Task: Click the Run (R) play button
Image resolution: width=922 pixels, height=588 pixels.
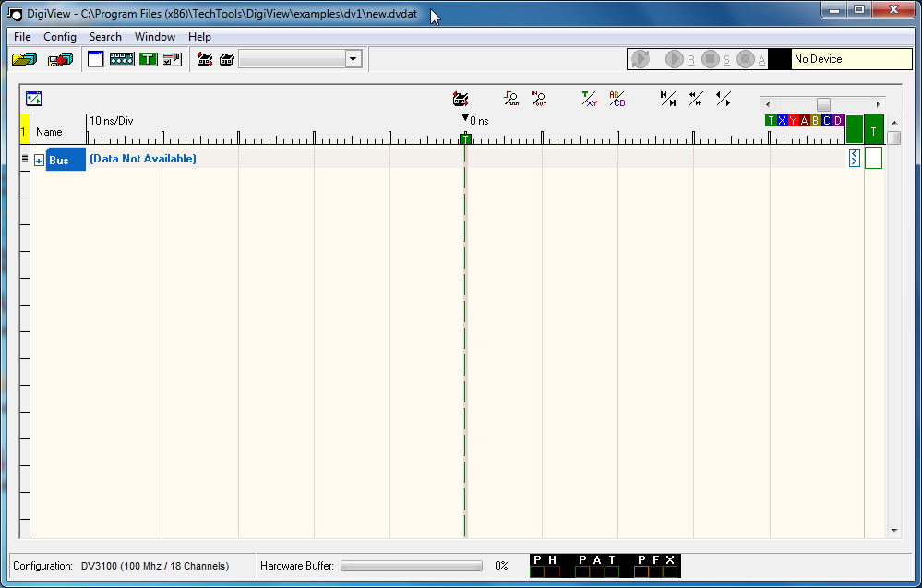Action: pos(675,59)
